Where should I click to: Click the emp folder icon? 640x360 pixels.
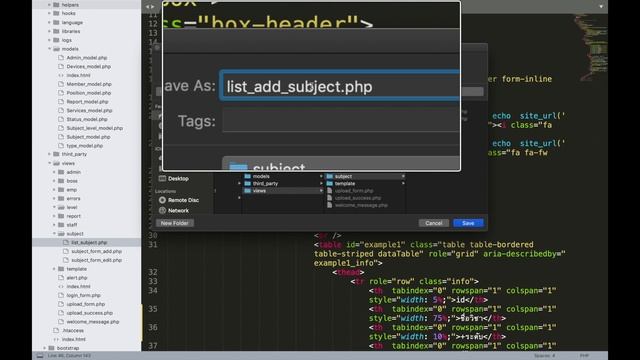61,190
